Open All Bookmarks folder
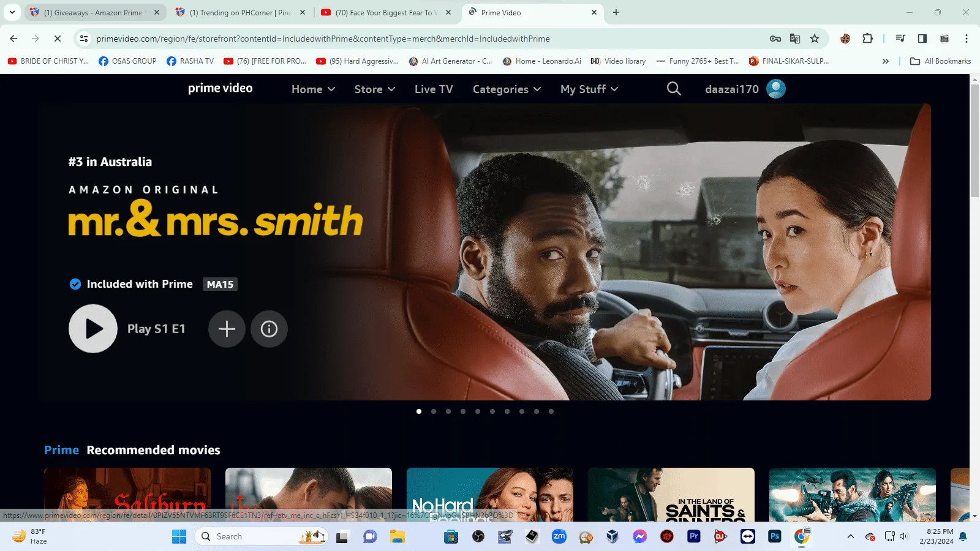The height and width of the screenshot is (551, 980). (941, 61)
